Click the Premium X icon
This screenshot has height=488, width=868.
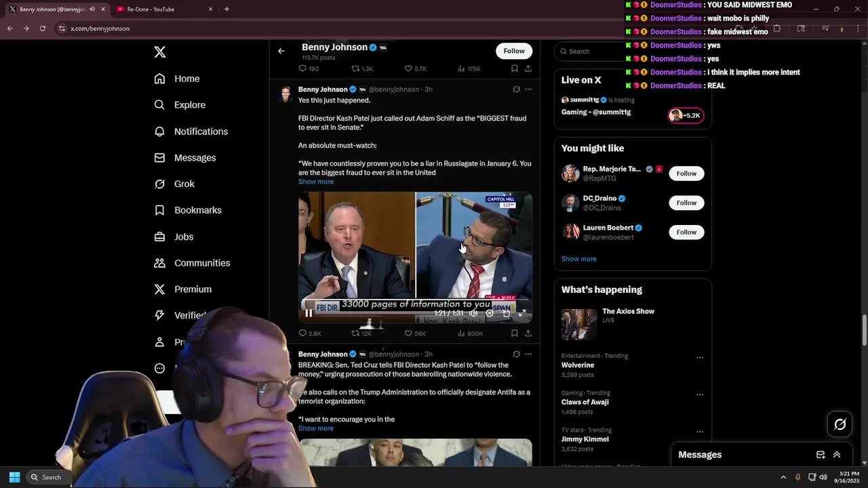click(x=160, y=289)
